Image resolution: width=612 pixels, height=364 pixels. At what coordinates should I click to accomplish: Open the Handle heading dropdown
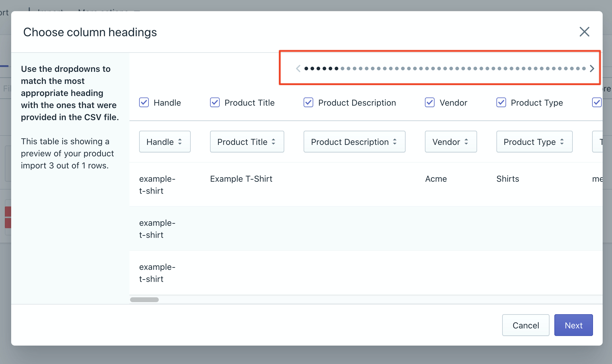(x=165, y=142)
